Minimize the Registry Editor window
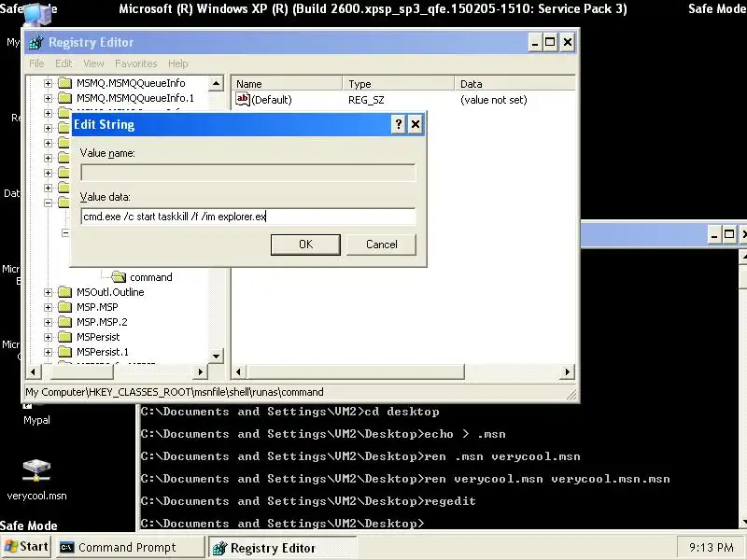 pos(535,42)
